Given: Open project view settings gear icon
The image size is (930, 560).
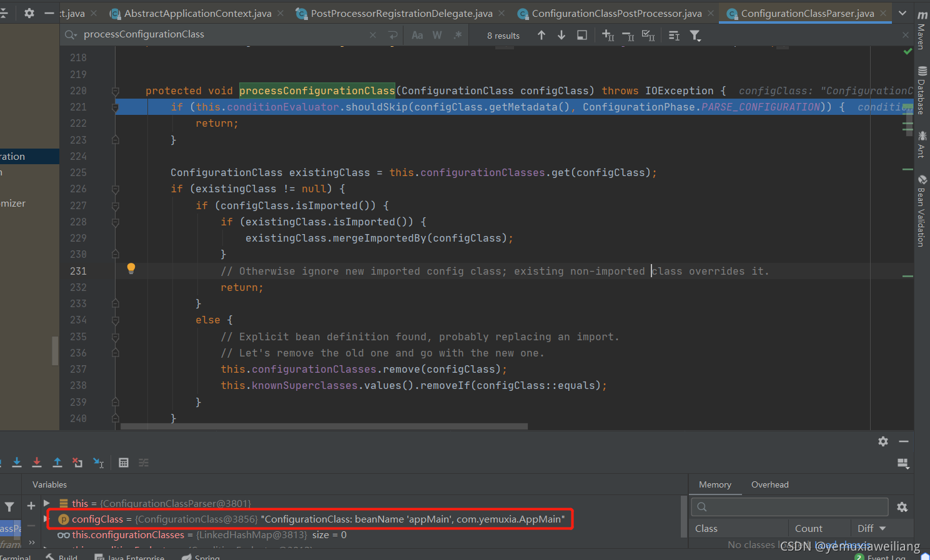Looking at the screenshot, I should [x=29, y=13].
